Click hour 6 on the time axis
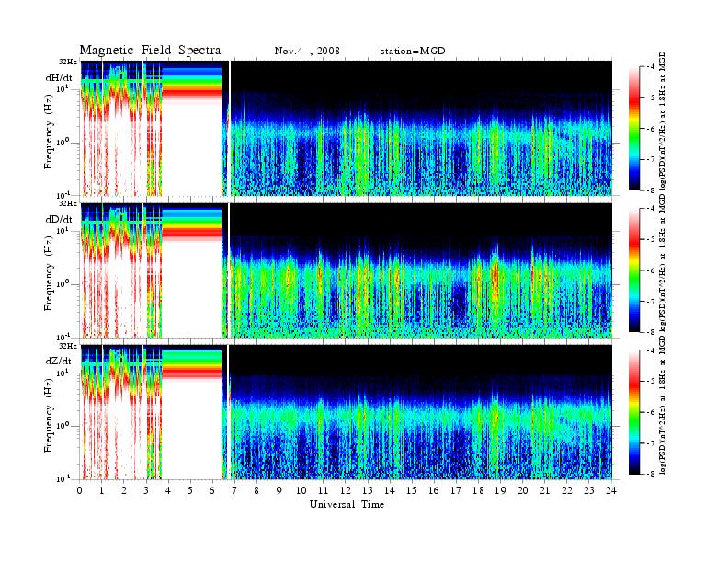This screenshot has width=728, height=563. (x=212, y=490)
